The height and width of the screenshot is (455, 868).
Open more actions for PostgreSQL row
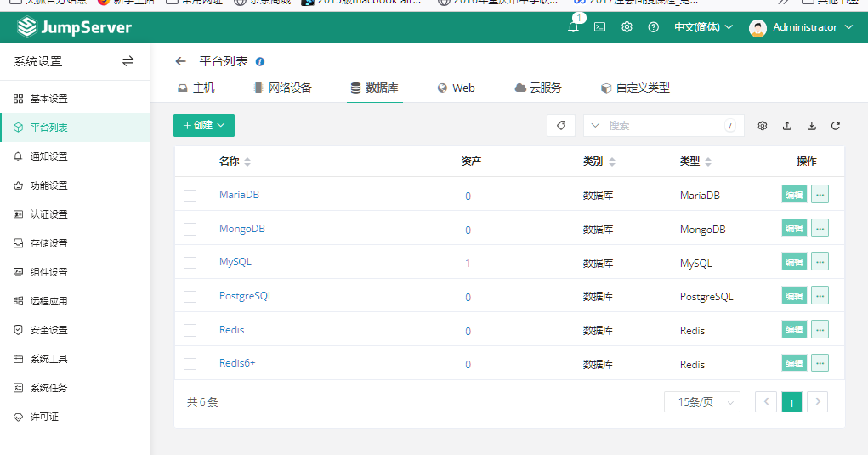click(x=820, y=296)
